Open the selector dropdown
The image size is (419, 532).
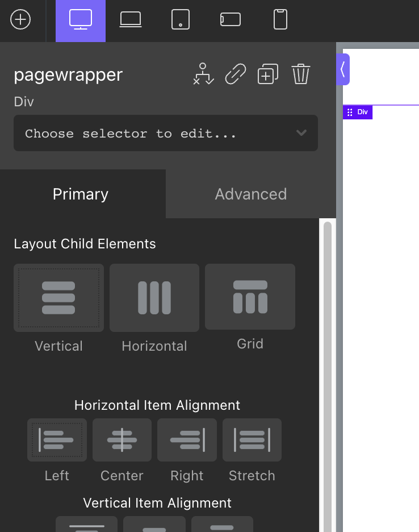[165, 133]
